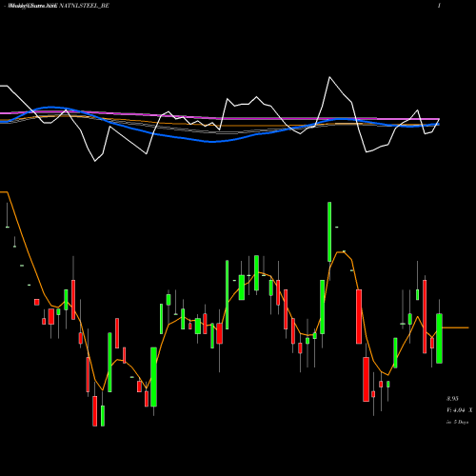Click the tallest green candlestick at the chart peak
This screenshot has width=476, height=476.
pos(329,231)
